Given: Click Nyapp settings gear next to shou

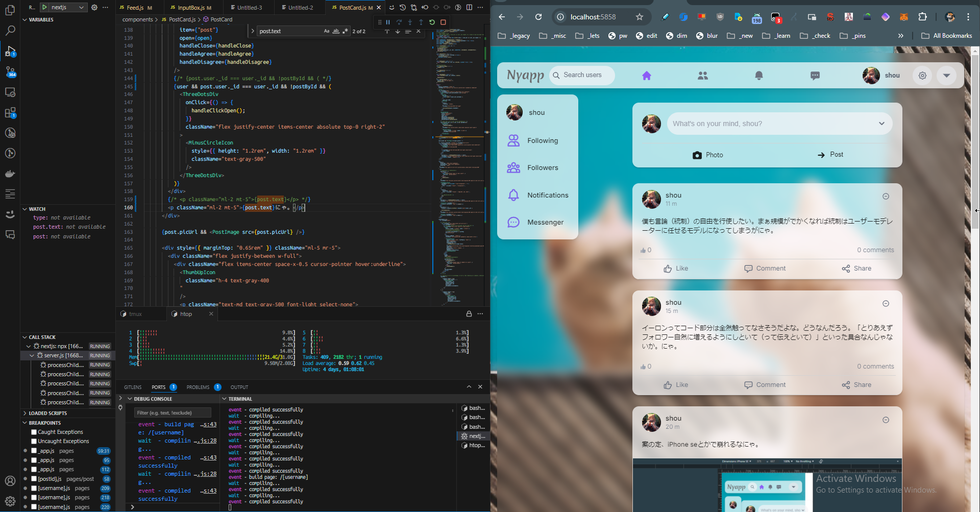Looking at the screenshot, I should [922, 76].
